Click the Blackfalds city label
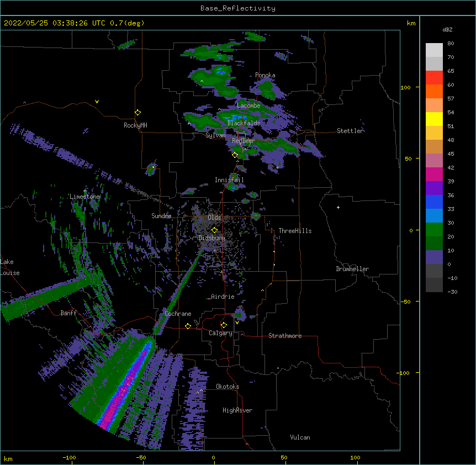Viewport: 476px width, 465px height. coord(244,123)
